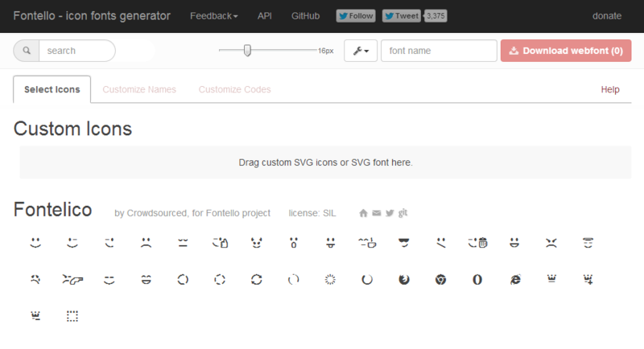
Task: Open Fontelico Twitter bird icon
Action: point(390,213)
